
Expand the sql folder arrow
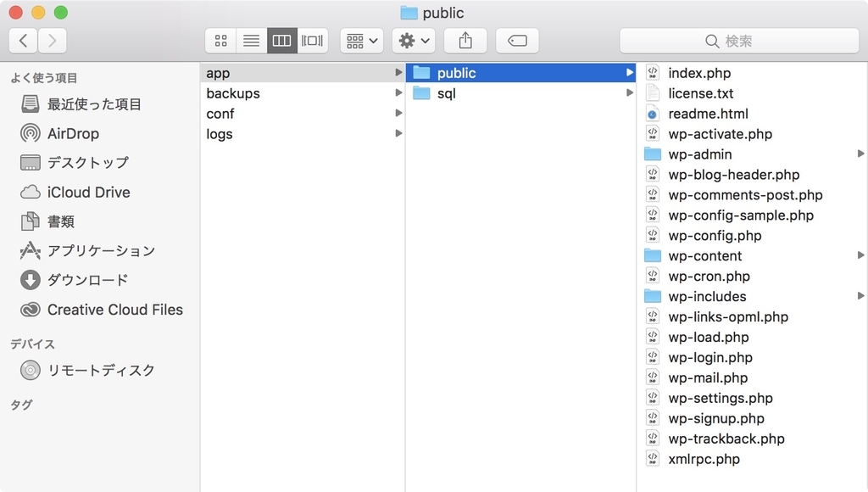pyautogui.click(x=630, y=92)
